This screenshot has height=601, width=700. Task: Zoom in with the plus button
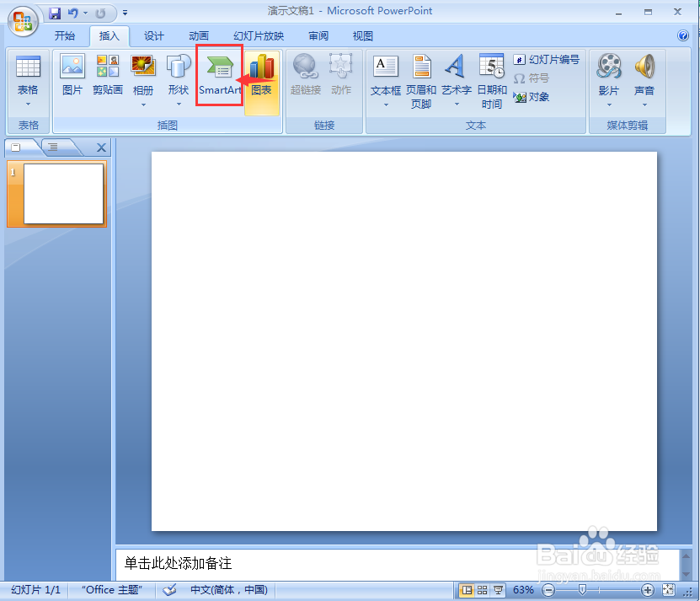tap(647, 590)
